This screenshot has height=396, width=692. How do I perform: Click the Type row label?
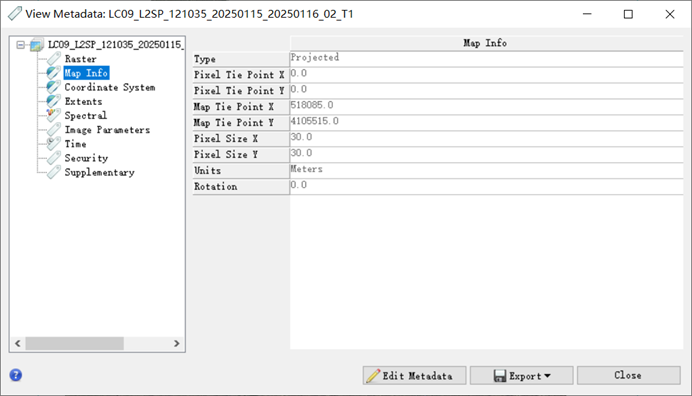pos(241,59)
